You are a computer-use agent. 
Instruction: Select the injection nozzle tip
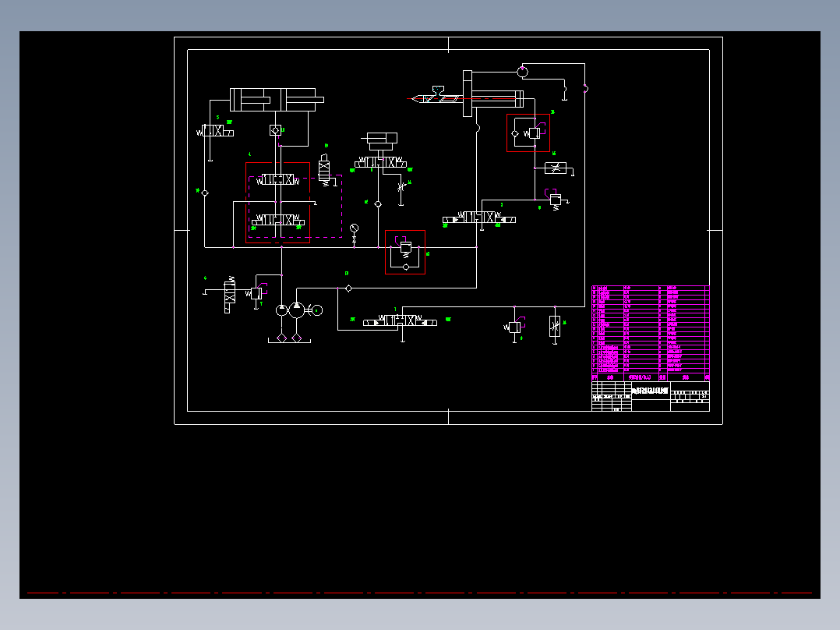pos(416,99)
